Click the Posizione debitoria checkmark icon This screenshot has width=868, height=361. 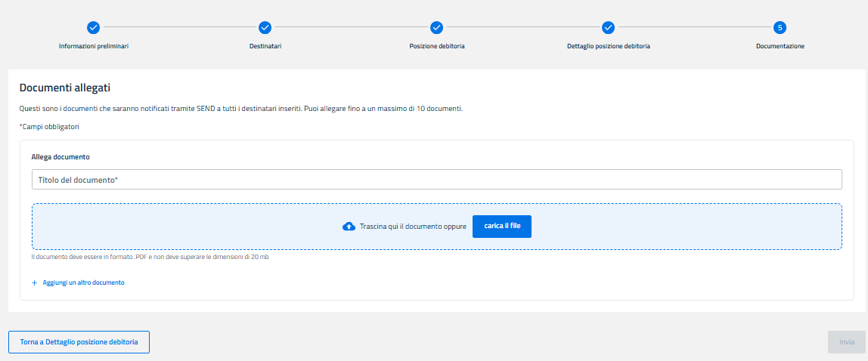(x=436, y=27)
